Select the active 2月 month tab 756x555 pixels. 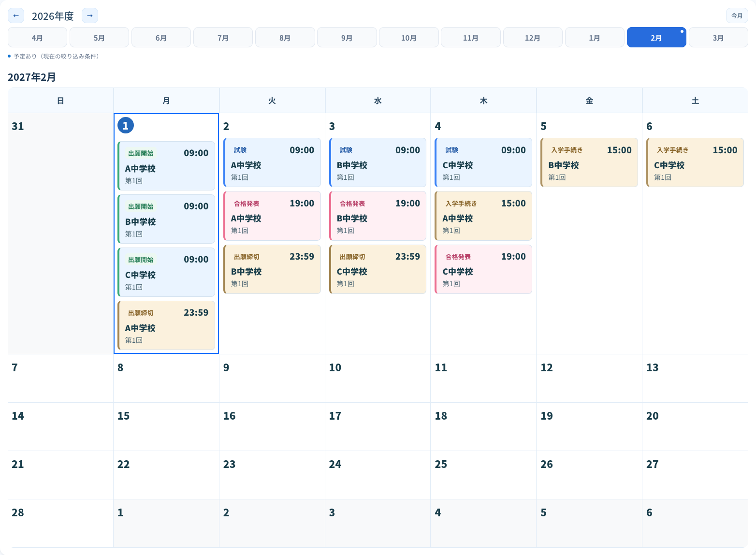click(656, 37)
